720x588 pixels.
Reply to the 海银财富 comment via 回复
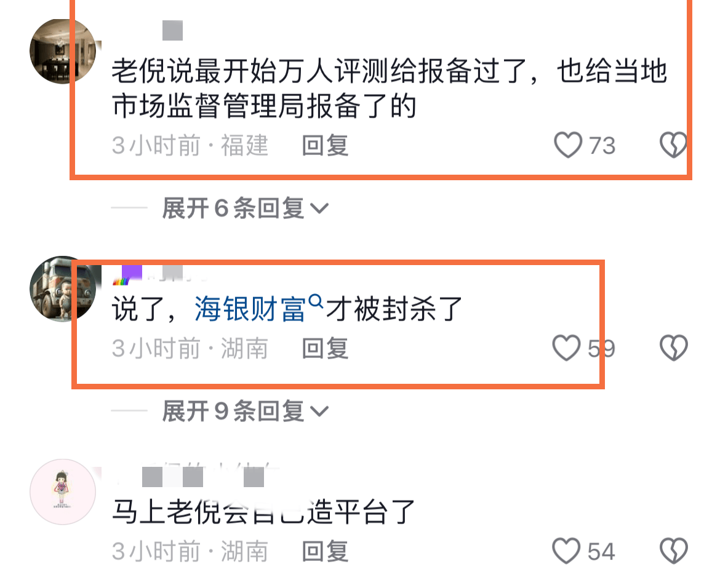pos(325,348)
